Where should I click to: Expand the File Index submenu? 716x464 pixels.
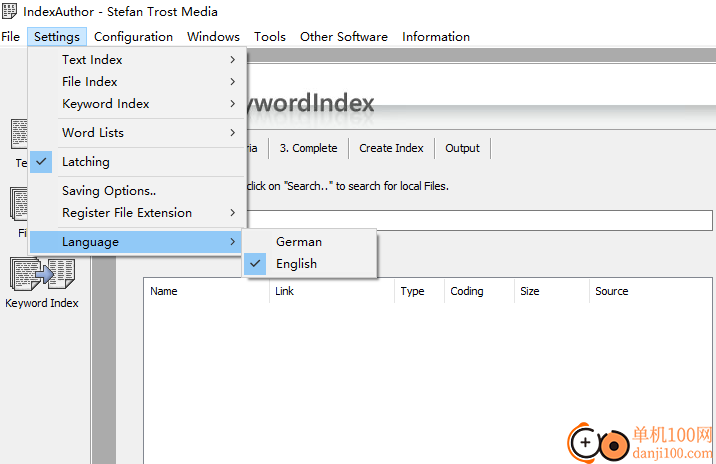point(137,82)
